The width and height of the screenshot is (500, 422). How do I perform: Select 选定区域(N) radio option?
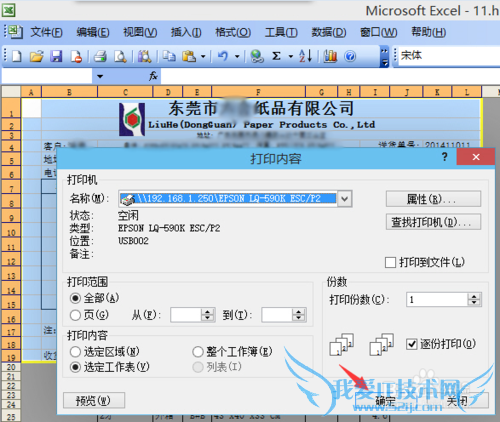(75, 351)
